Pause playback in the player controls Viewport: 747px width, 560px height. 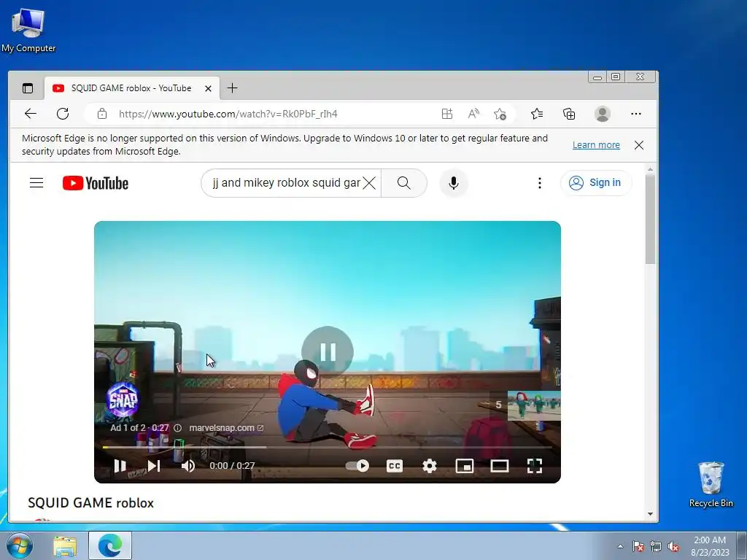click(120, 466)
